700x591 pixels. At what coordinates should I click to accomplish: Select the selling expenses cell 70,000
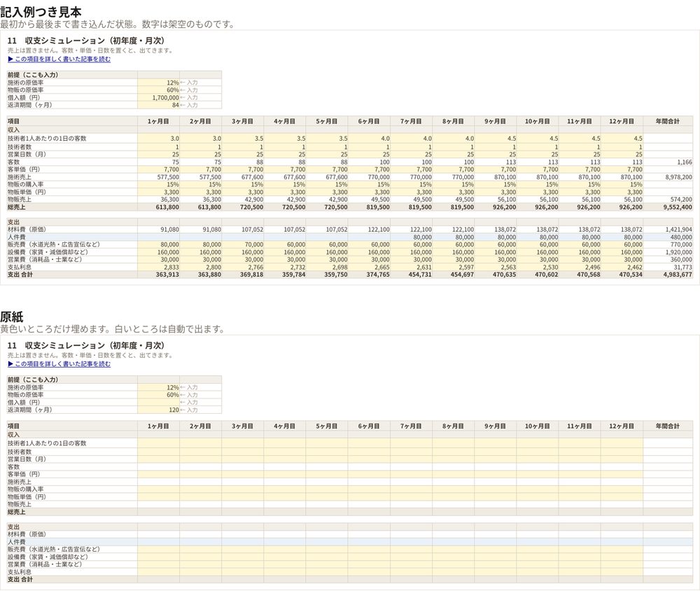point(243,244)
